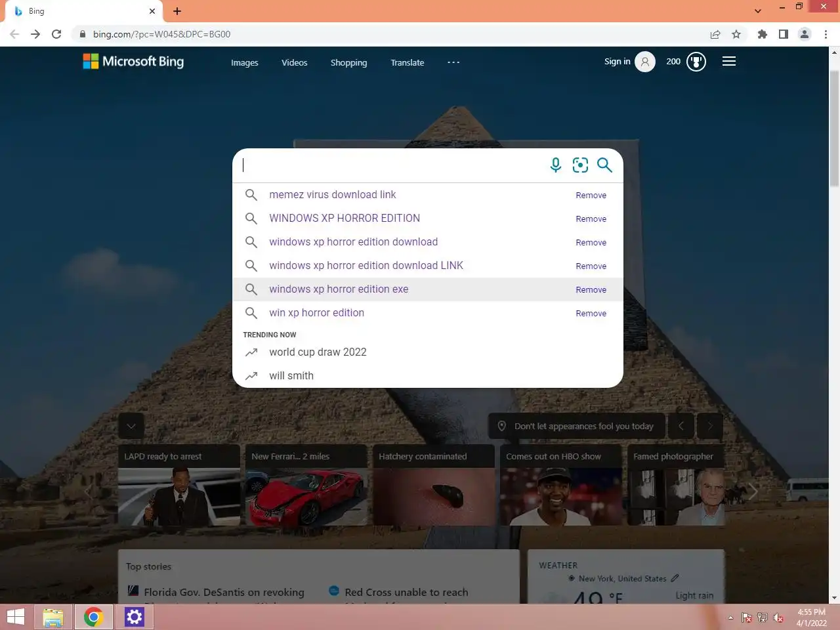Open Florida Gov. DeSantis story
The image size is (840, 630).
[224, 592]
